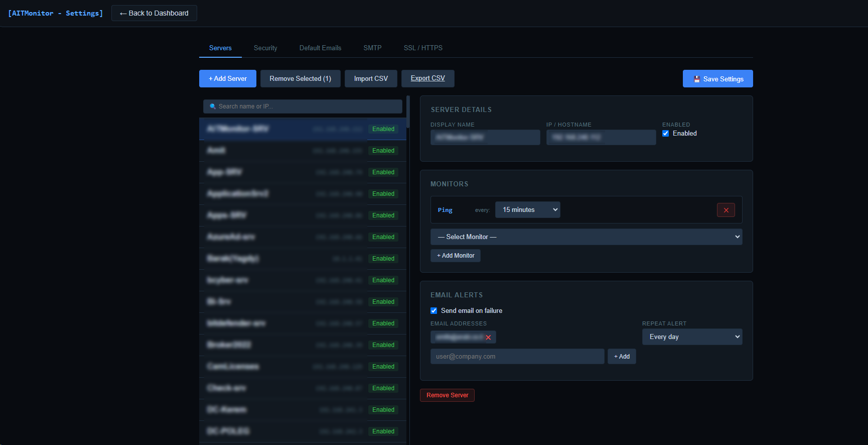
Task: Untick the server Enabled checkbox
Action: [x=666, y=134]
